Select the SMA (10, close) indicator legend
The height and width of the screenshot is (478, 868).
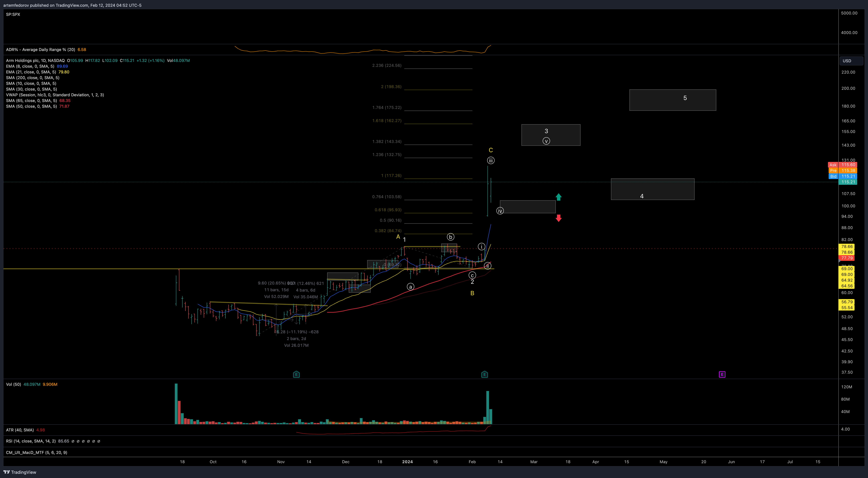click(x=31, y=84)
